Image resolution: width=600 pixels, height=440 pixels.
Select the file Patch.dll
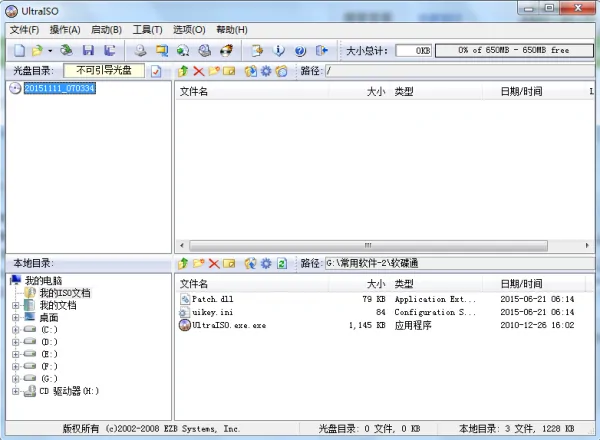(x=212, y=299)
